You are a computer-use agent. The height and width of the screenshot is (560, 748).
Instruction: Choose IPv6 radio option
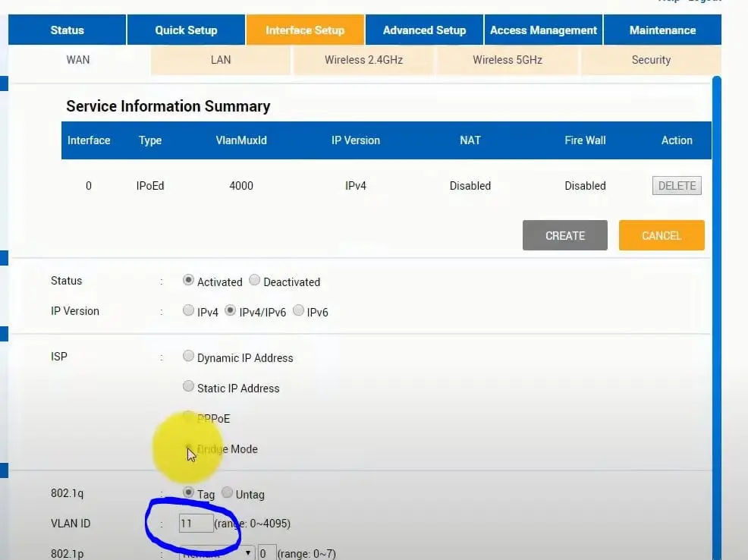[x=298, y=310]
